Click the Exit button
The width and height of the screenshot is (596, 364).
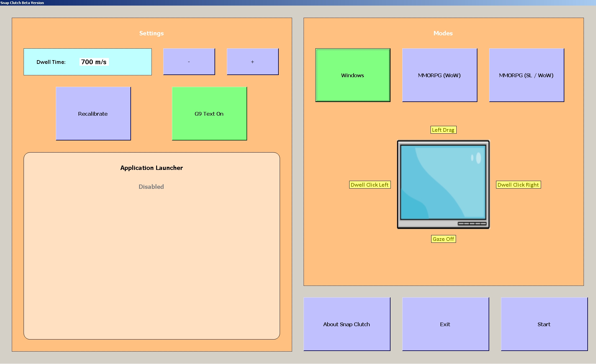coord(445,324)
